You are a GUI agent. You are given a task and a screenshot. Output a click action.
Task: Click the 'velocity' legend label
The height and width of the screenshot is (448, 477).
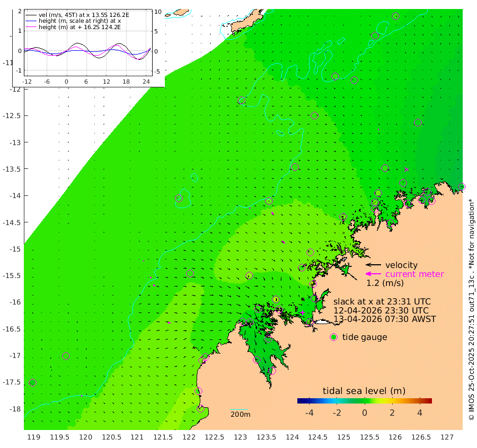pos(401,265)
